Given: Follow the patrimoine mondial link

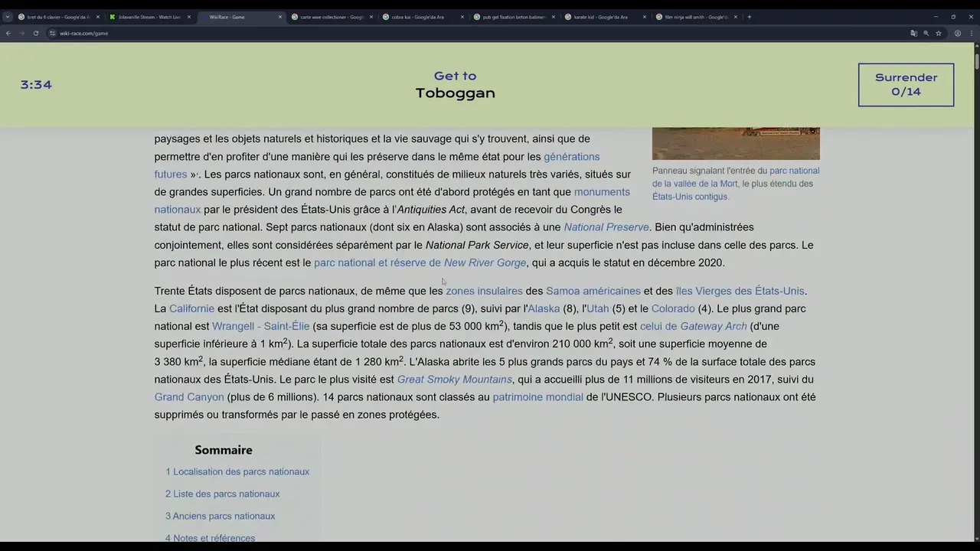Looking at the screenshot, I should pos(537,397).
